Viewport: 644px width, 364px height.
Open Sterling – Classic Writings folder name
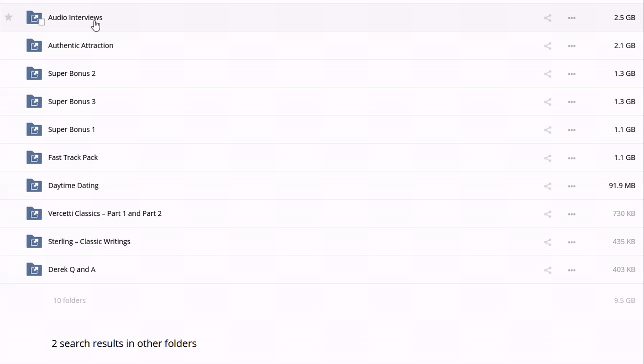[89, 242]
